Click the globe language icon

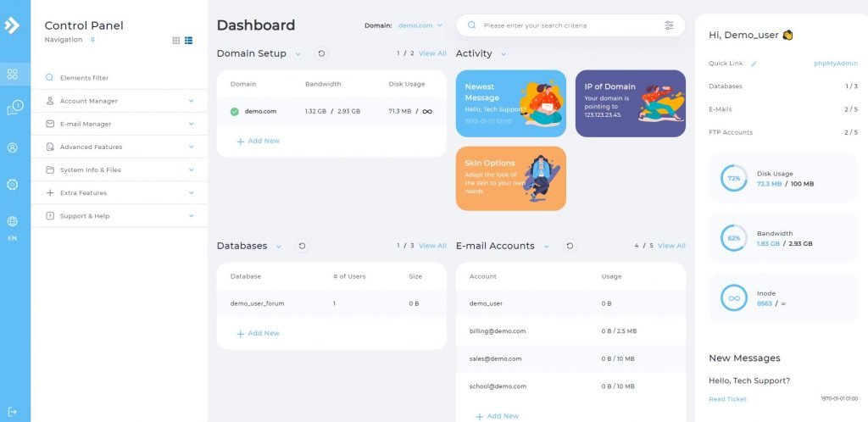[12, 221]
